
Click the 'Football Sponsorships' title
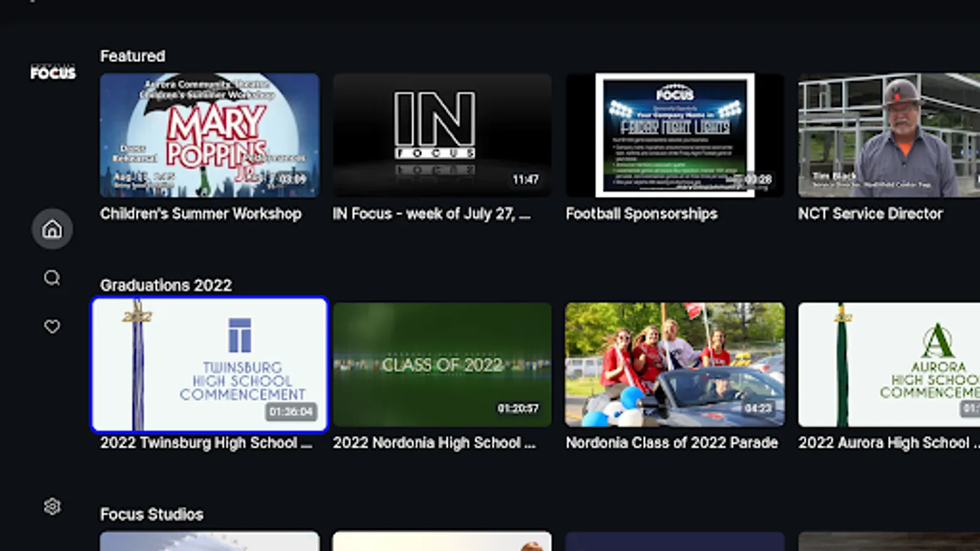641,214
